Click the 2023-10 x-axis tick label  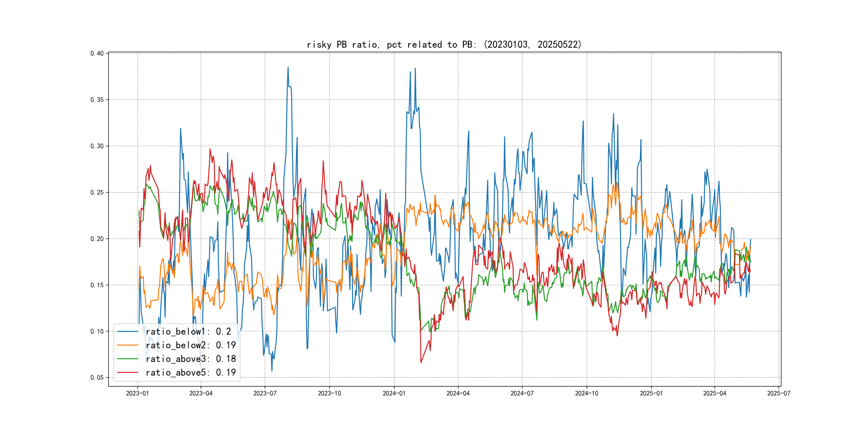coord(329,393)
